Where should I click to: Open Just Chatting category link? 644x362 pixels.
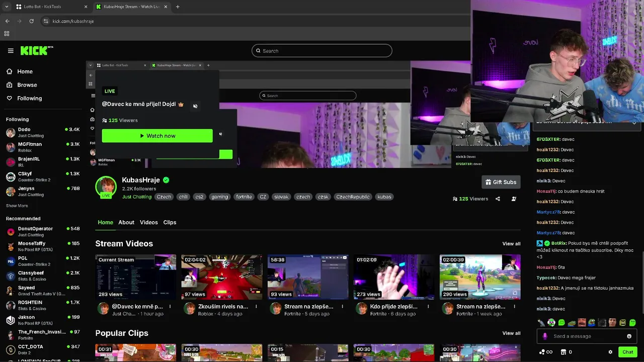137,197
